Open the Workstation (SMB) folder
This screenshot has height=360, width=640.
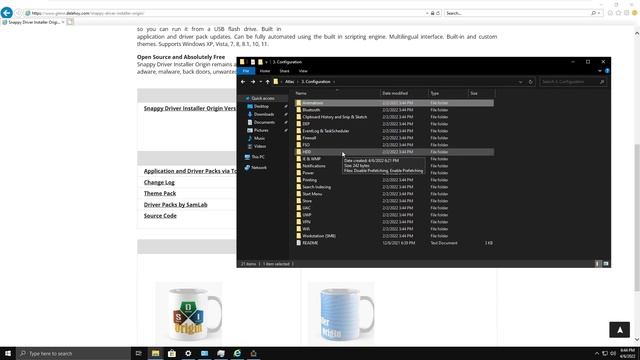point(319,236)
